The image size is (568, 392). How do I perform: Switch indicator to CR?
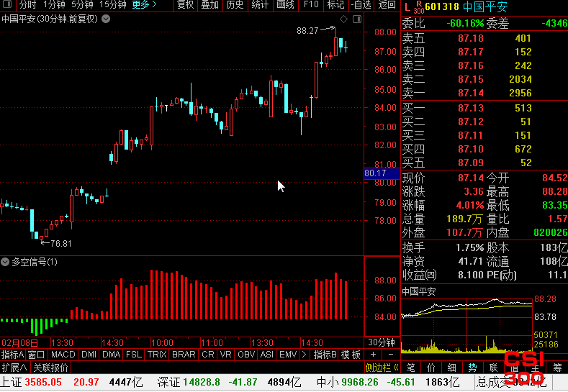pyautogui.click(x=208, y=355)
